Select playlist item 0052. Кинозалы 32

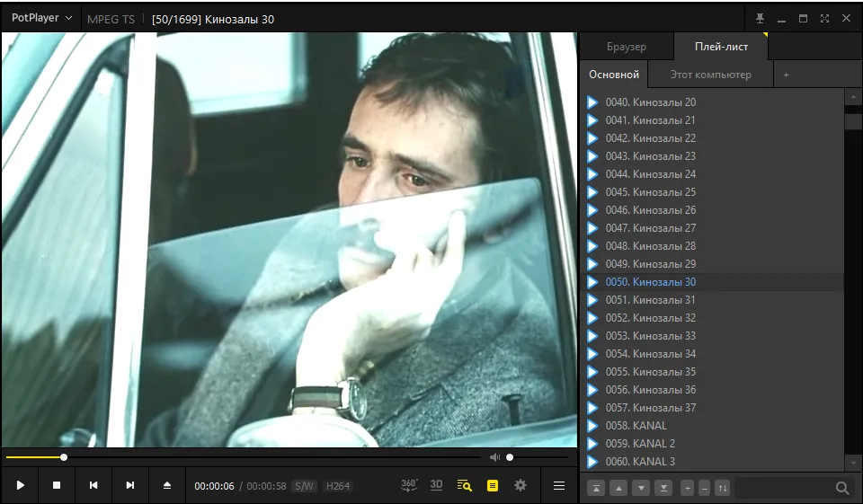(x=712, y=318)
